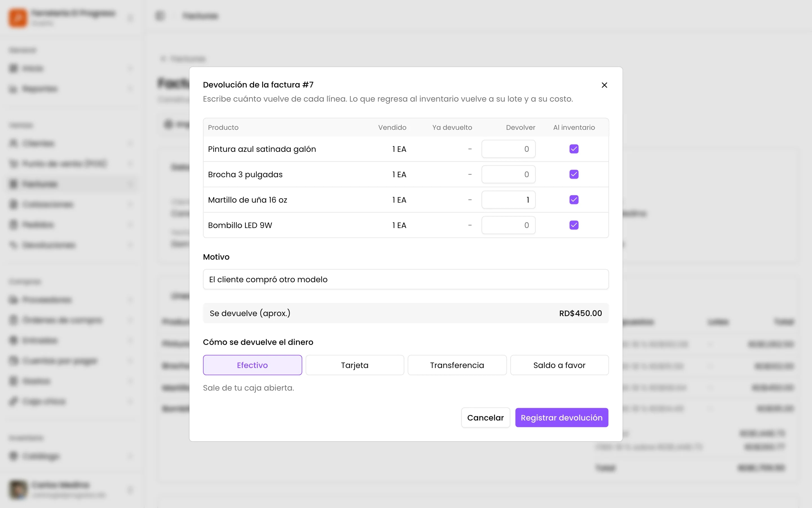Toggle inventory checkbox for Brocha 3 pulgadas

pyautogui.click(x=574, y=174)
